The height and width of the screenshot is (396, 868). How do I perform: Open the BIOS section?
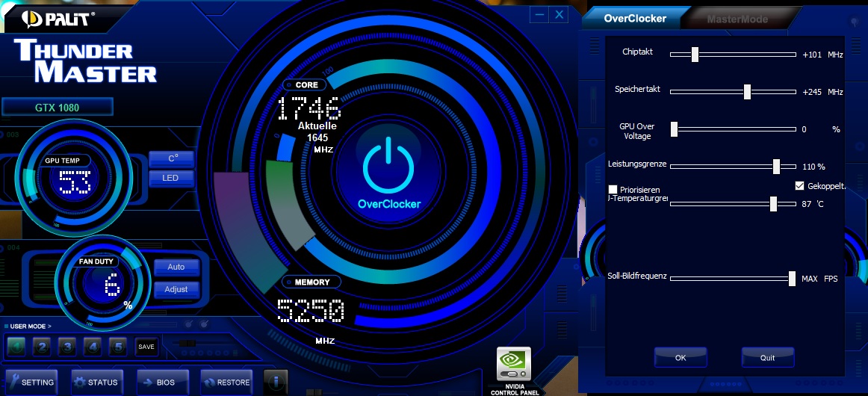coord(163,382)
